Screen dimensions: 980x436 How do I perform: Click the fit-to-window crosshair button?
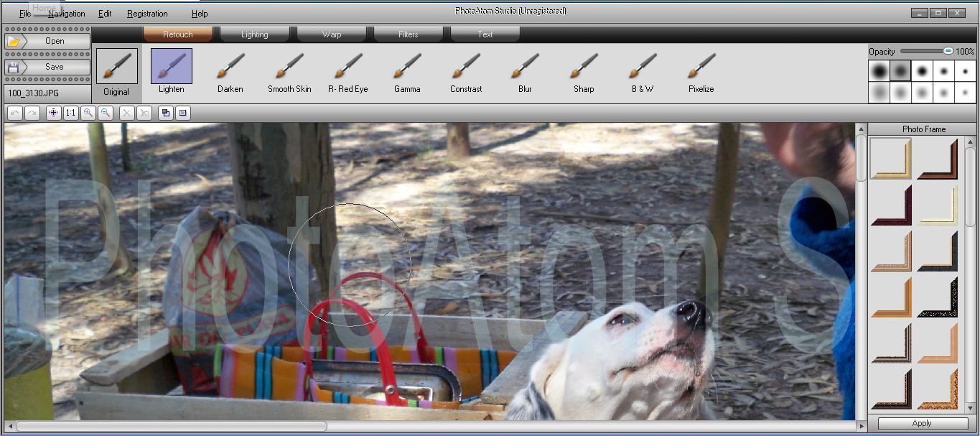pyautogui.click(x=53, y=113)
